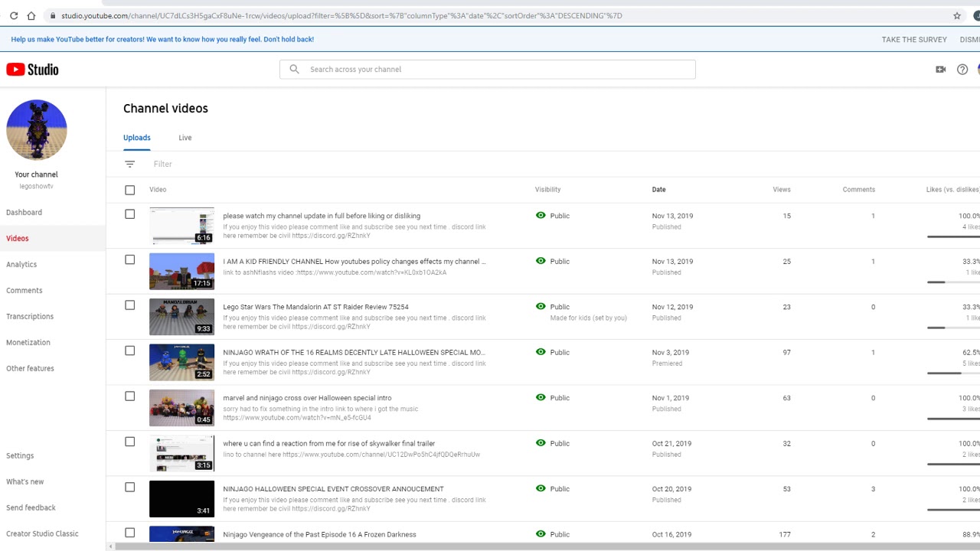The image size is (980, 551).
Task: Click Public eye icon for KID FRIENDLY CHANNEL video
Action: click(541, 261)
